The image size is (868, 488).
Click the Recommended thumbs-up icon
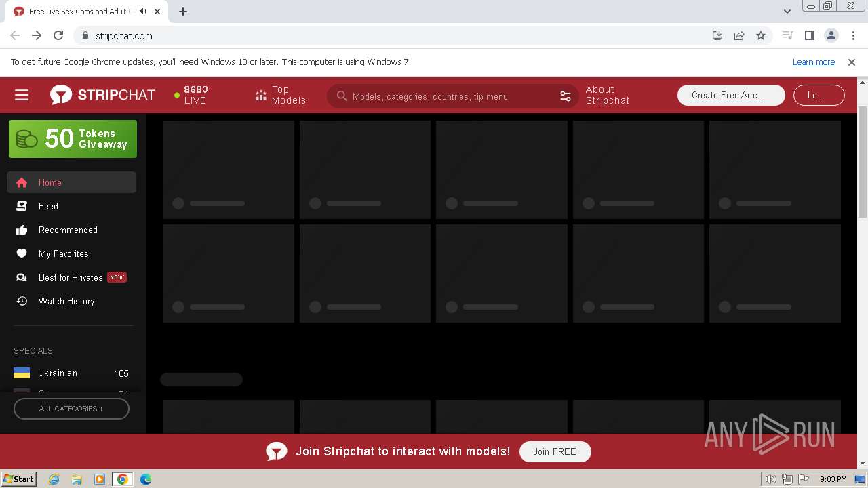[22, 230]
